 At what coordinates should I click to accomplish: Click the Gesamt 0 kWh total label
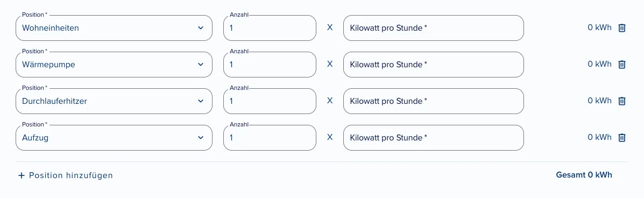pos(584,175)
